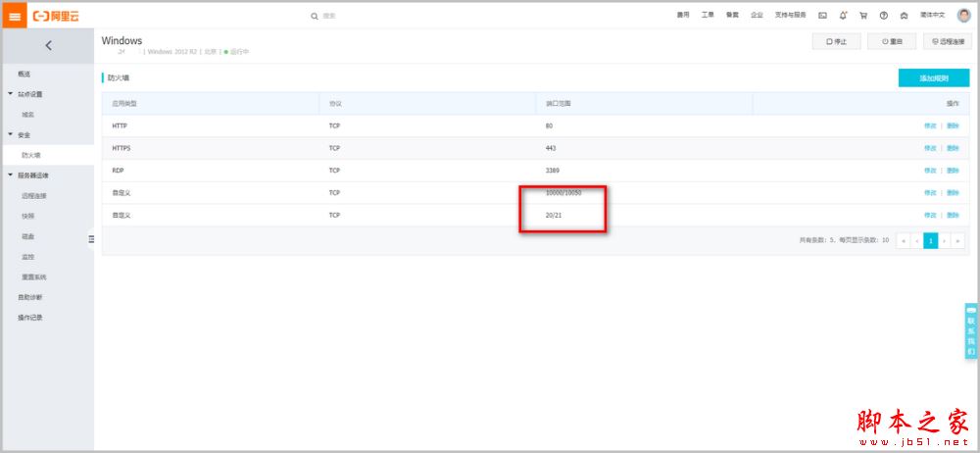Click the help question mark icon
The image size is (980, 453).
(x=883, y=16)
